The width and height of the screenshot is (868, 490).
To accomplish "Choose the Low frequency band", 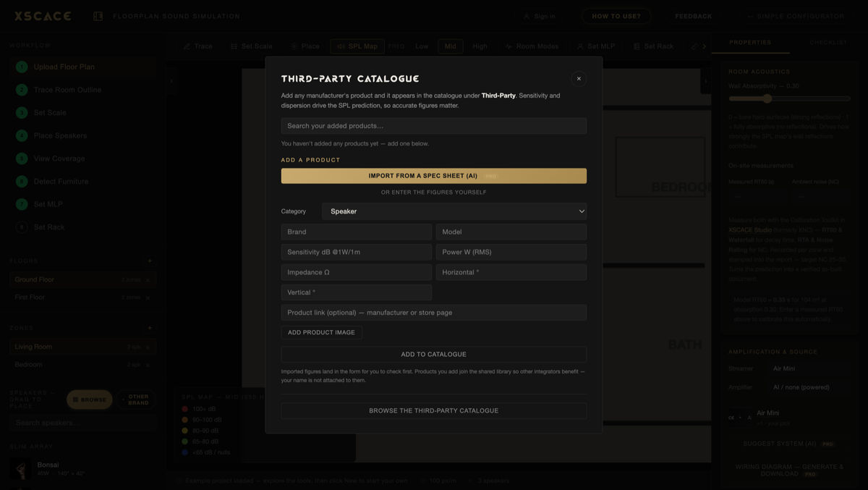I will point(422,46).
